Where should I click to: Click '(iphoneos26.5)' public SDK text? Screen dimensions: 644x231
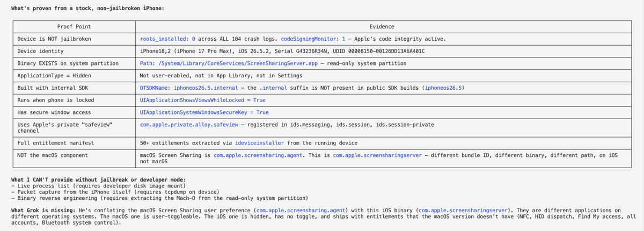[x=443, y=88]
